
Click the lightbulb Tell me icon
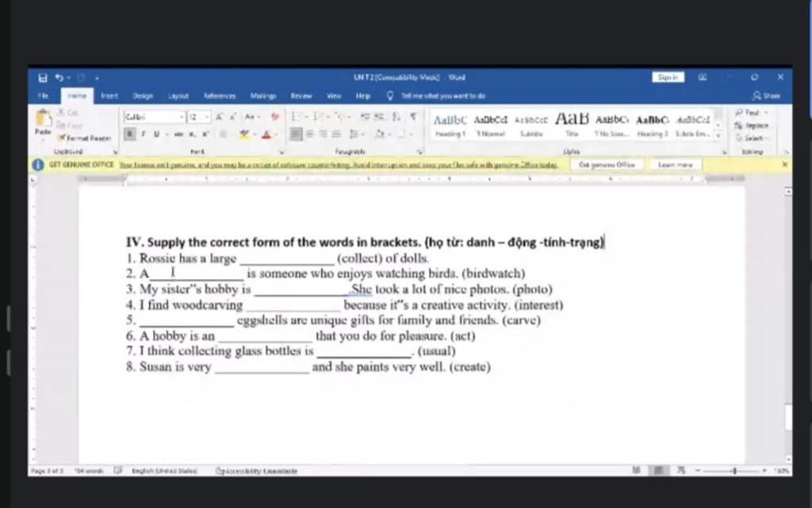pyautogui.click(x=390, y=96)
